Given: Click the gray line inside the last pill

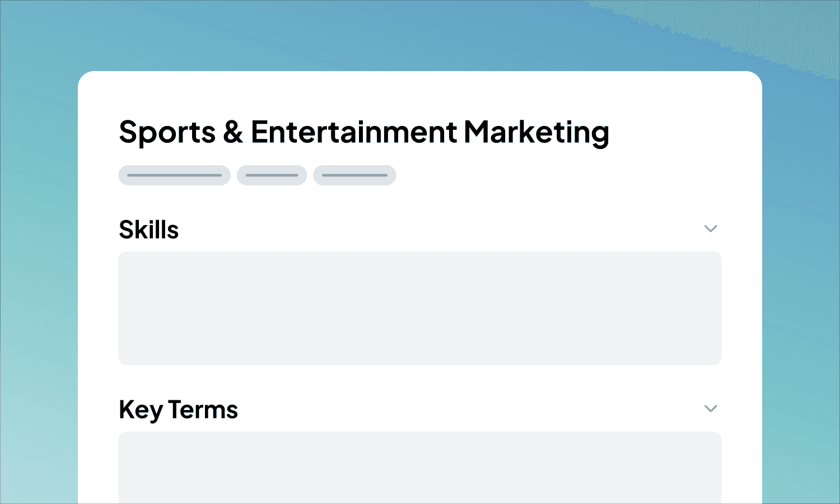Looking at the screenshot, I should [x=354, y=175].
